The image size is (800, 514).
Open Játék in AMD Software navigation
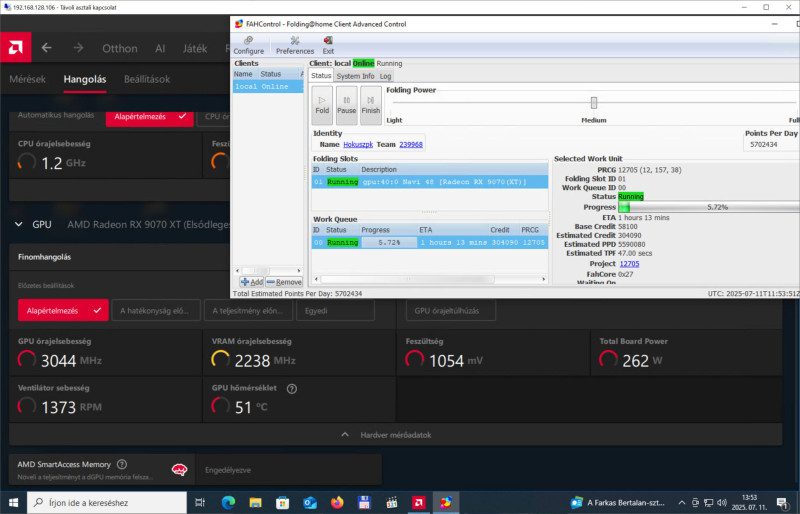pos(195,48)
